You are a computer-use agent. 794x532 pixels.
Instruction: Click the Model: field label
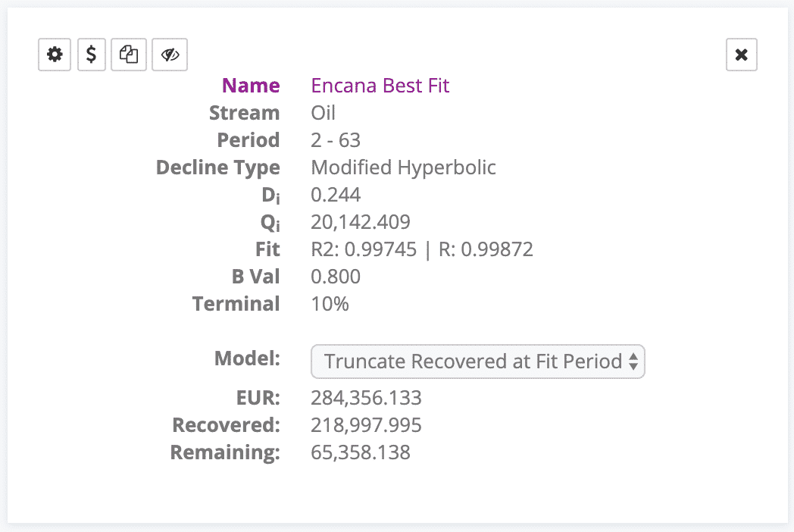[247, 358]
